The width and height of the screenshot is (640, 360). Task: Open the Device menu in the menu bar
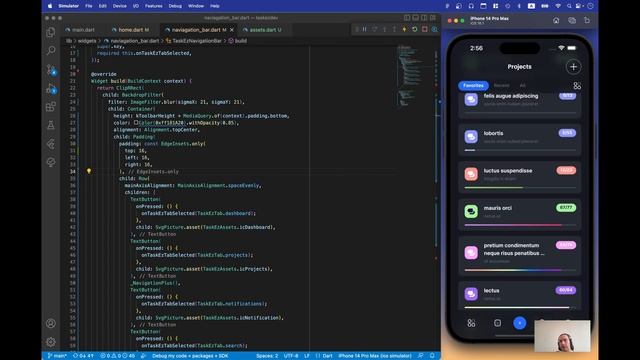click(x=119, y=6)
